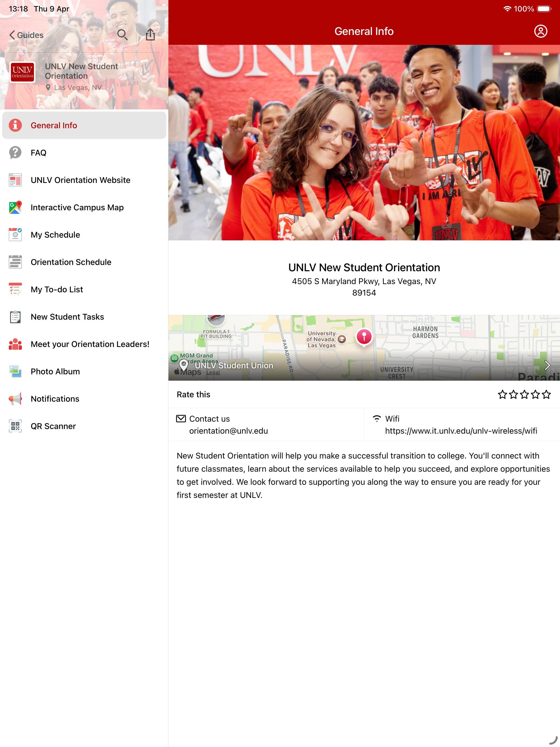Expand the map with right chevron
Viewport: 560px width, 747px height.
547,365
